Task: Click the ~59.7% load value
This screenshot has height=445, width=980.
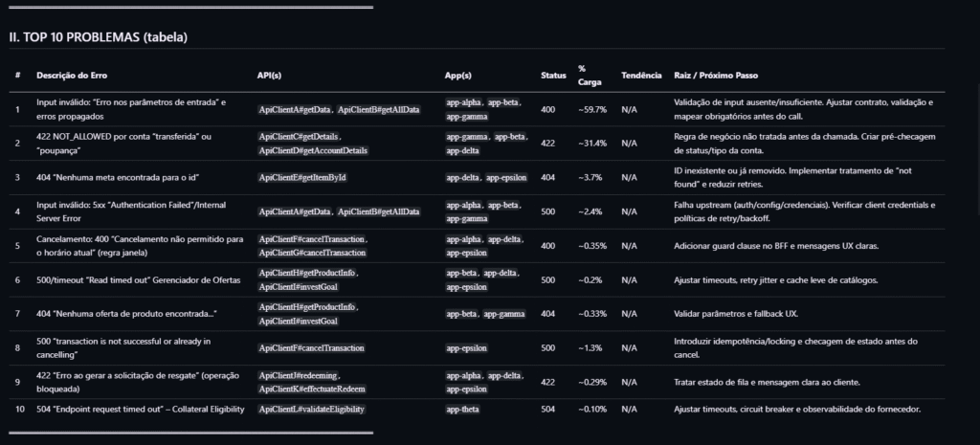Action: (592, 109)
